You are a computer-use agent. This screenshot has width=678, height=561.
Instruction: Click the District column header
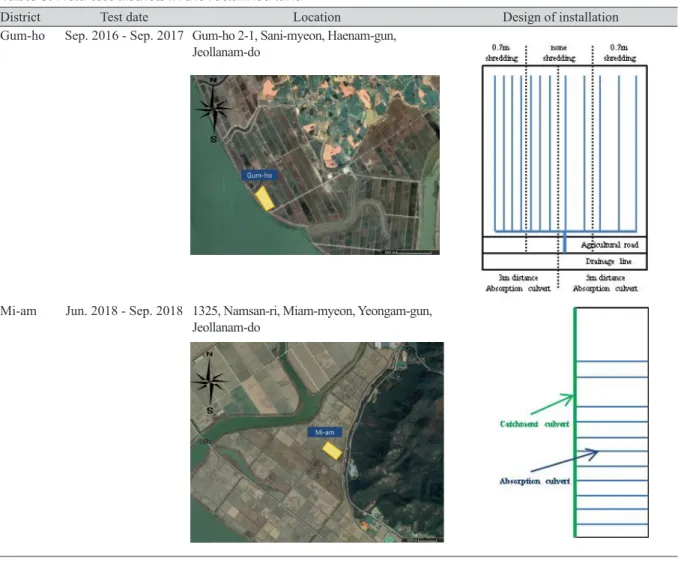(20, 17)
